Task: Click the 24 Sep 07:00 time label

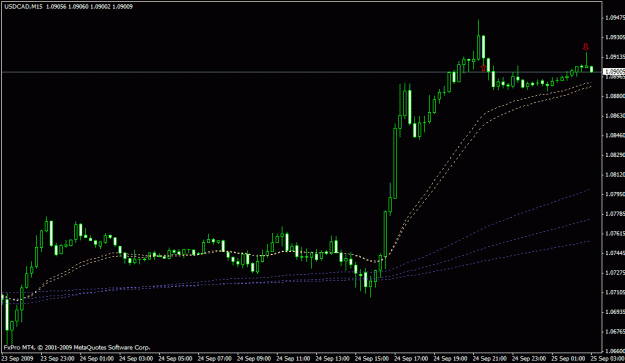Action: coord(214,359)
